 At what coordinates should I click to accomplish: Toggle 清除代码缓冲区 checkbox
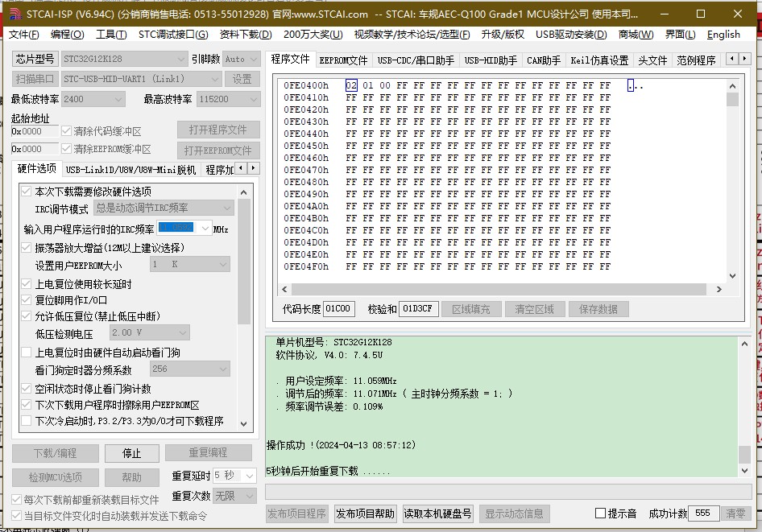coord(66,131)
